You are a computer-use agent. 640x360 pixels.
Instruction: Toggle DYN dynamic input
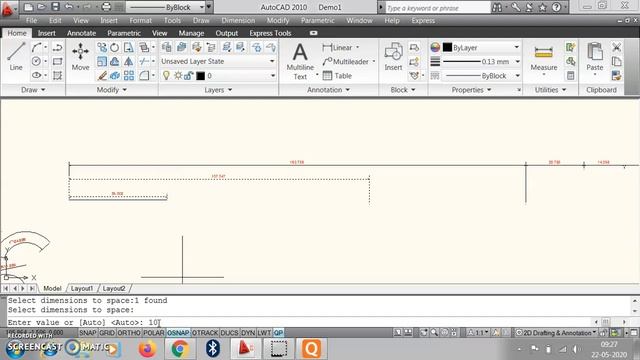point(248,333)
